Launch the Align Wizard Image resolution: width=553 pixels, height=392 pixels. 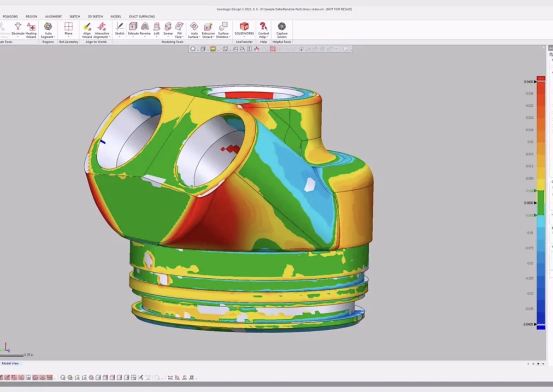click(x=87, y=30)
